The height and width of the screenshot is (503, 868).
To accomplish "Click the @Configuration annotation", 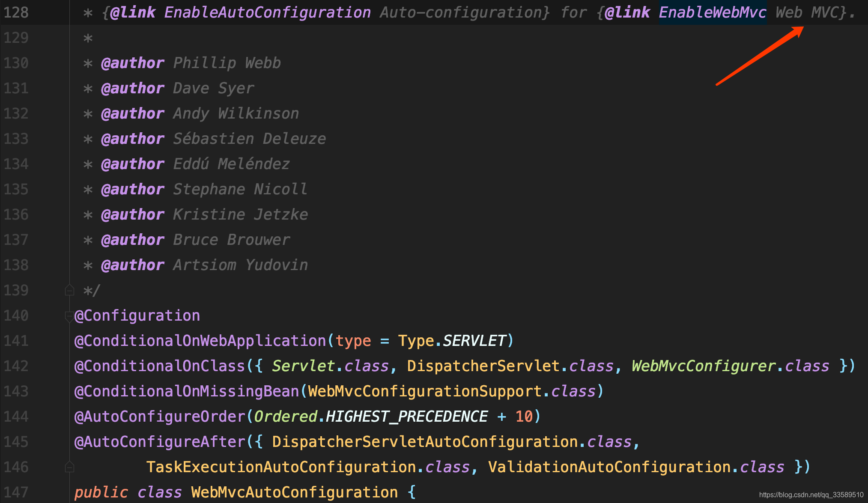I will click(137, 316).
